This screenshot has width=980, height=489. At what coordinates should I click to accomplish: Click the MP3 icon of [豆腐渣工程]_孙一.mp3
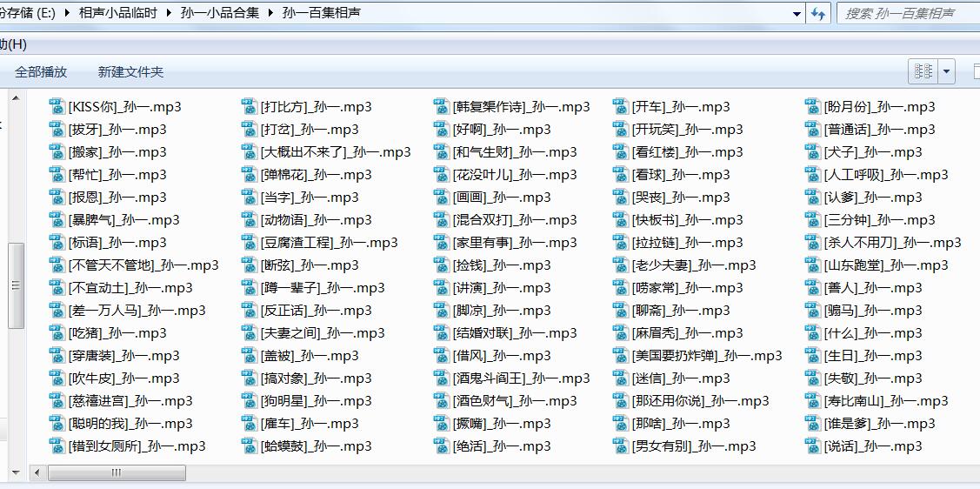click(x=250, y=242)
